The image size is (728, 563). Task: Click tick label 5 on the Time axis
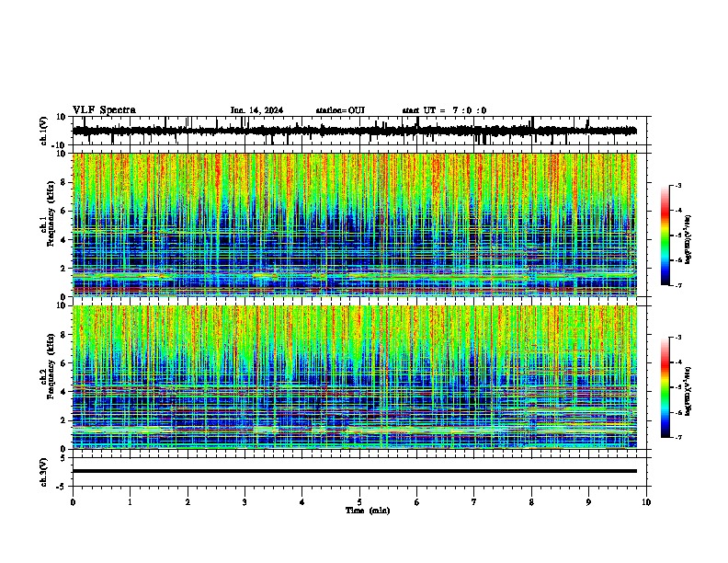pos(359,502)
